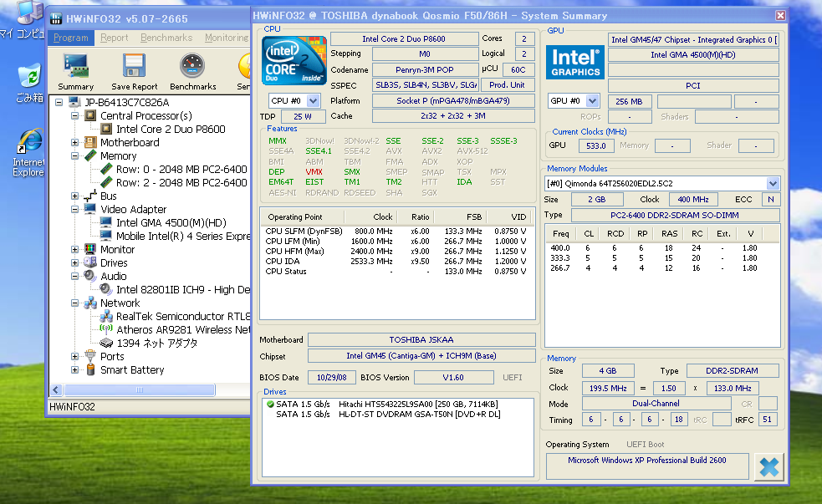Select the Memory tree icon

tap(90, 155)
